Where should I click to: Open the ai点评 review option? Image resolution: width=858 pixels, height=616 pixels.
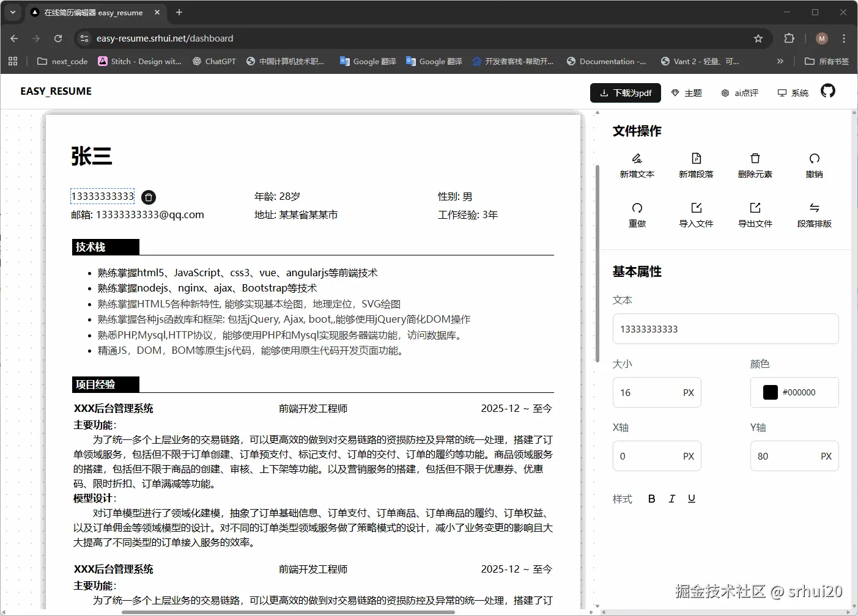coord(739,93)
